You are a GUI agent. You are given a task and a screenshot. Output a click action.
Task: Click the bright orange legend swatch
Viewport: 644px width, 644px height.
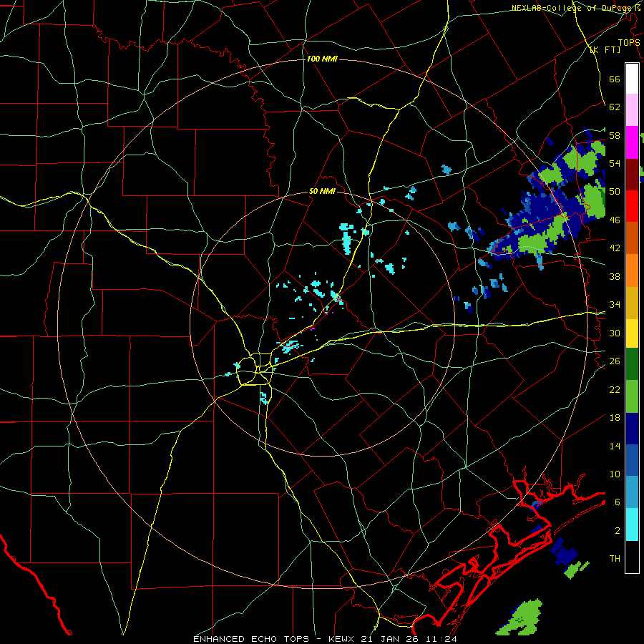tap(632, 270)
